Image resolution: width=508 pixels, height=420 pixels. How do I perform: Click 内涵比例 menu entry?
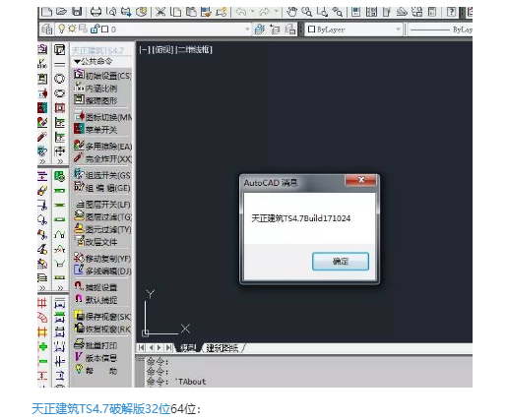tap(95, 88)
